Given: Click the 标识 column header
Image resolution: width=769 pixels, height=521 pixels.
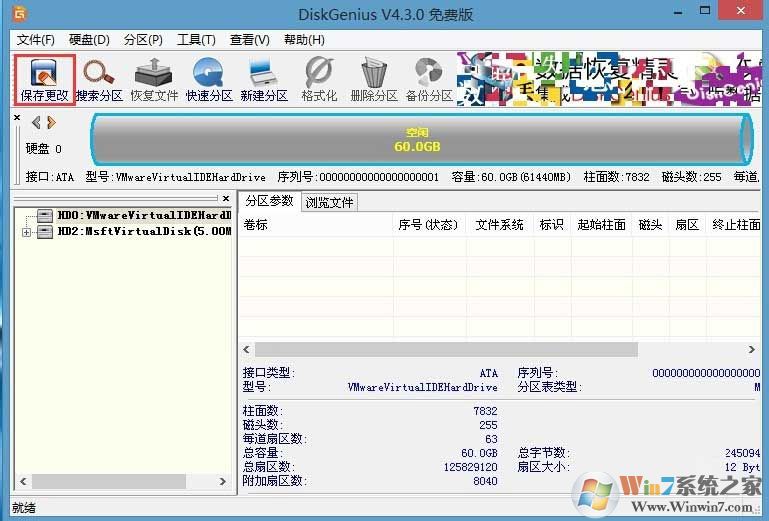Looking at the screenshot, I should pos(552,225).
